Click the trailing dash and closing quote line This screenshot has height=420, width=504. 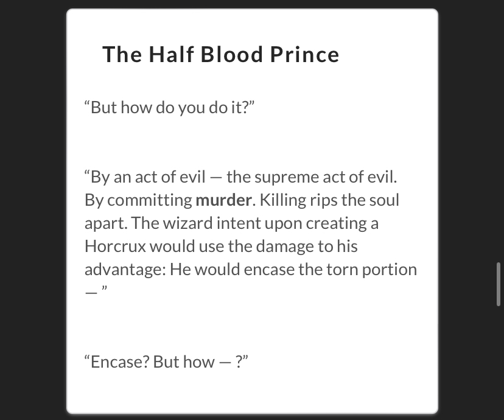(96, 290)
